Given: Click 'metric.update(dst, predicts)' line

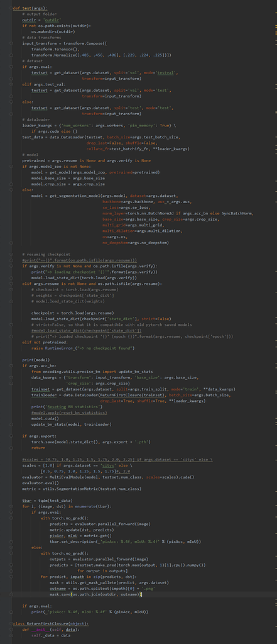Looking at the screenshot, I should tap(81, 528).
